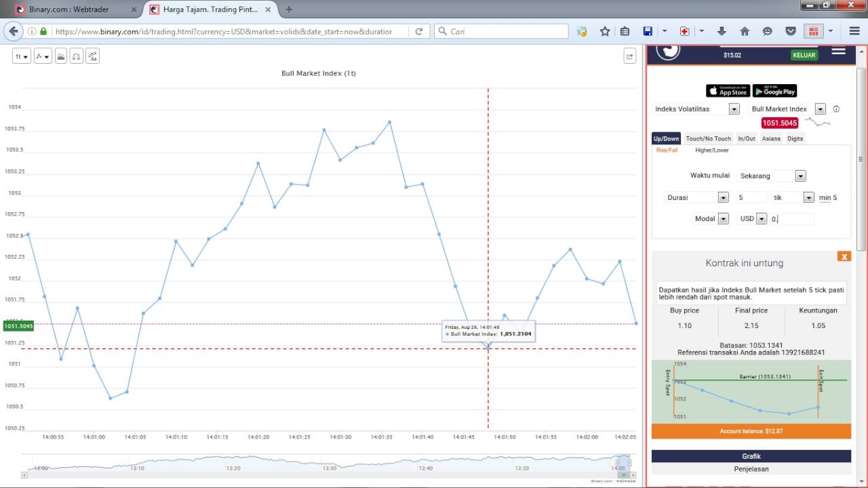Go to Firefox home page icon
This screenshot has height=488, width=868.
point(745,31)
